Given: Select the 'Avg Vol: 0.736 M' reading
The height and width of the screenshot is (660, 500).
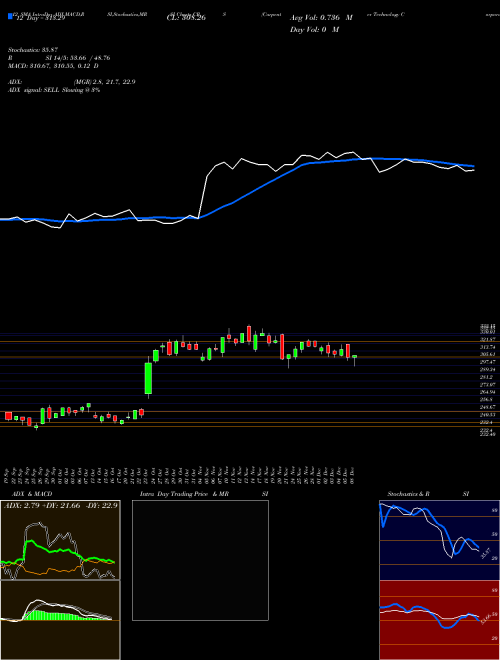Looking at the screenshot, I should (x=321, y=18).
